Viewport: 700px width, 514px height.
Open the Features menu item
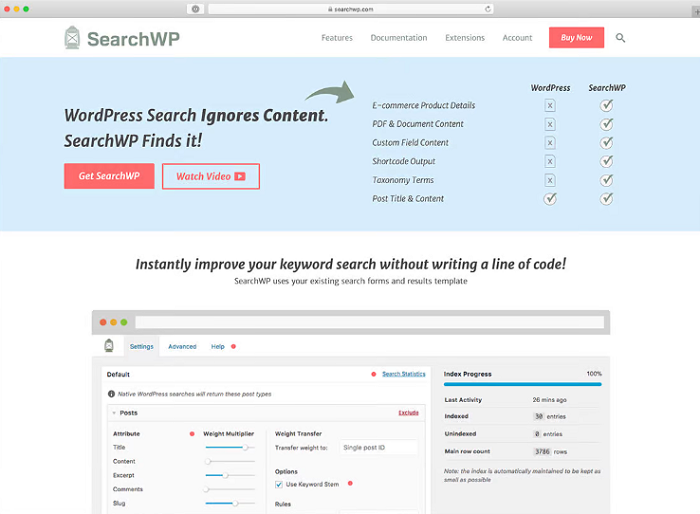coord(337,38)
